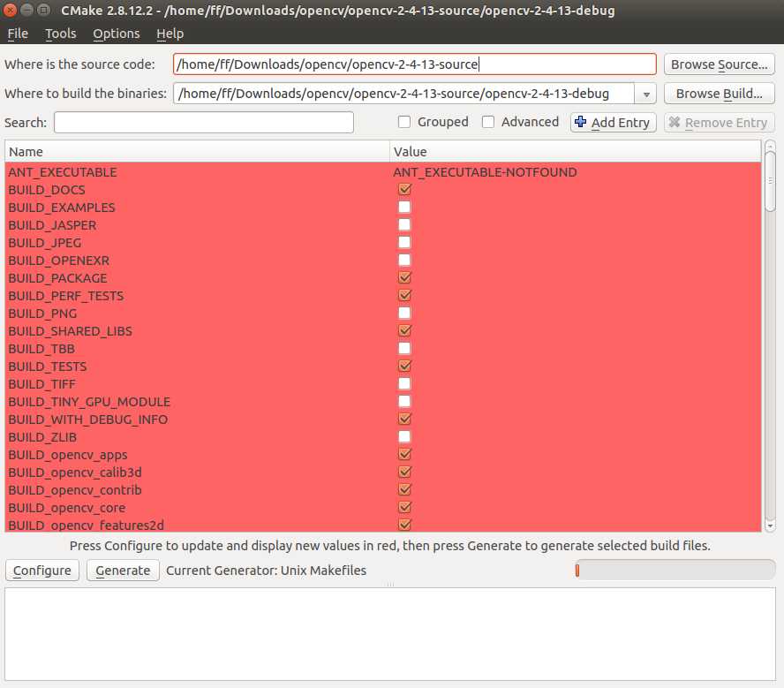Viewport: 784px width, 688px height.
Task: Select the BUILD_TINY_GPU_MODULE entry name
Action: pos(89,402)
